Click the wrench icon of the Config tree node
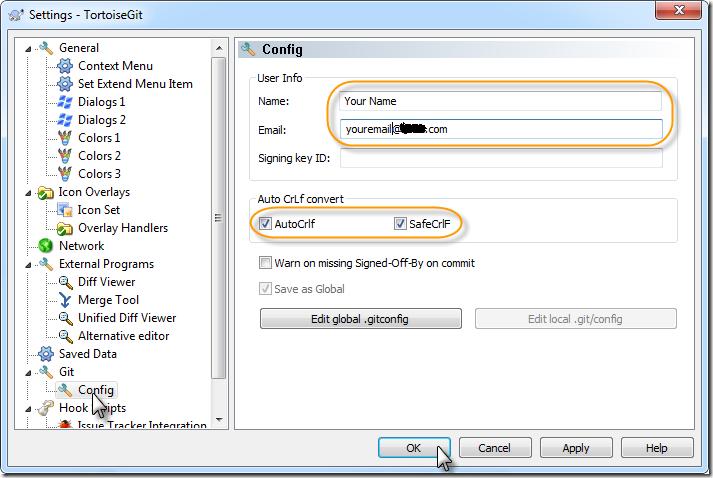The width and height of the screenshot is (713, 478). (x=65, y=390)
